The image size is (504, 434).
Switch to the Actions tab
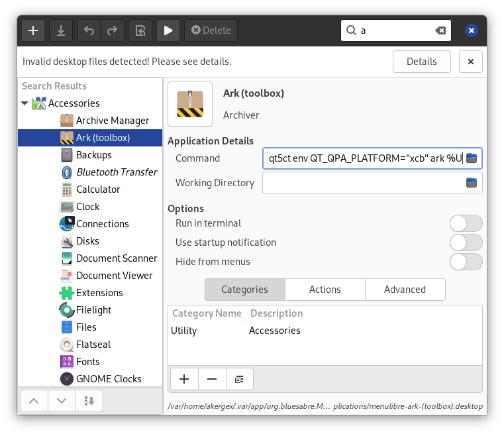click(x=325, y=290)
